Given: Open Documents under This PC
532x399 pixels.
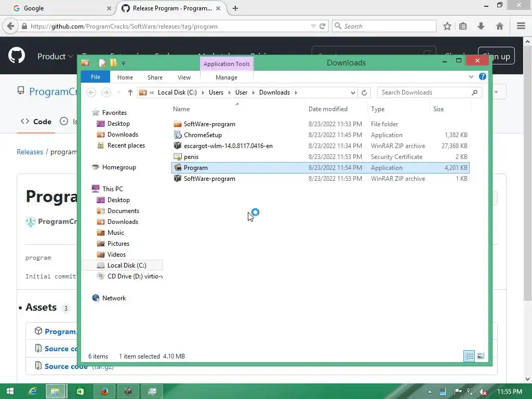Looking at the screenshot, I should 123,211.
